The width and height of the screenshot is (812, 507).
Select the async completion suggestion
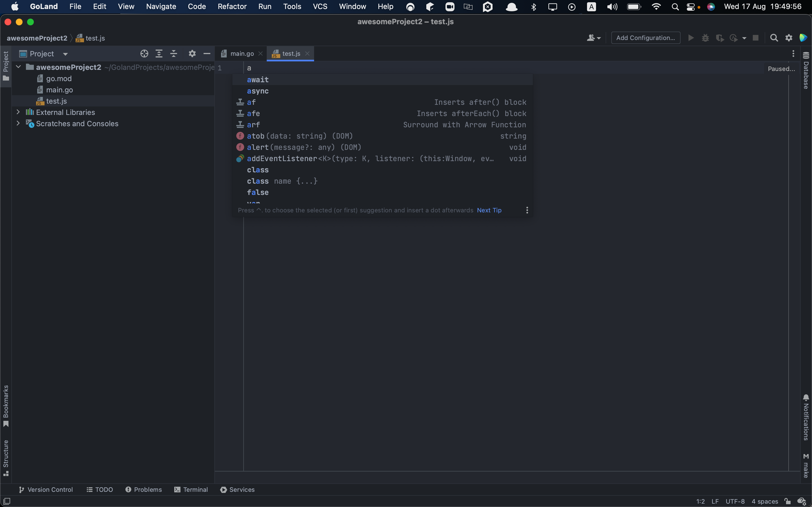pyautogui.click(x=258, y=91)
